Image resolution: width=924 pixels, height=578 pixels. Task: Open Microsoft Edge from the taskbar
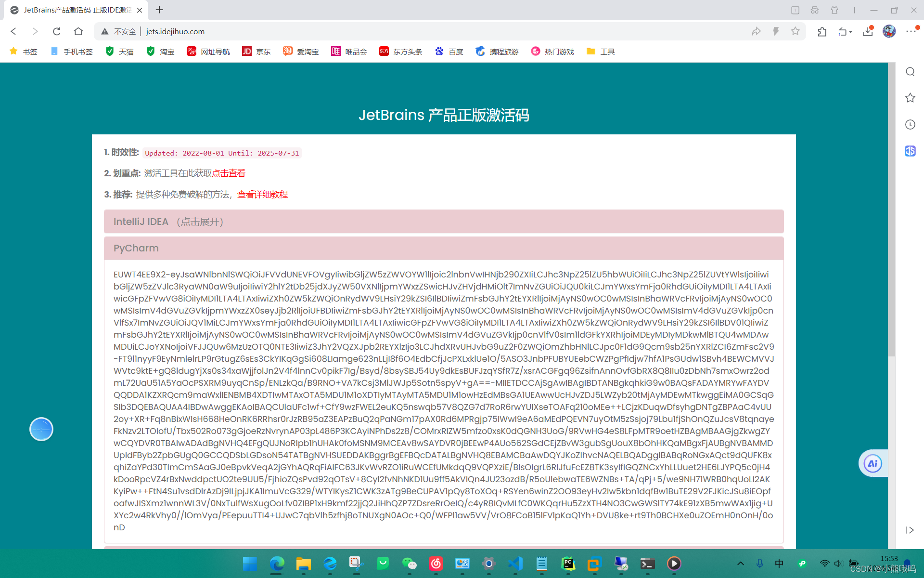pyautogui.click(x=277, y=564)
